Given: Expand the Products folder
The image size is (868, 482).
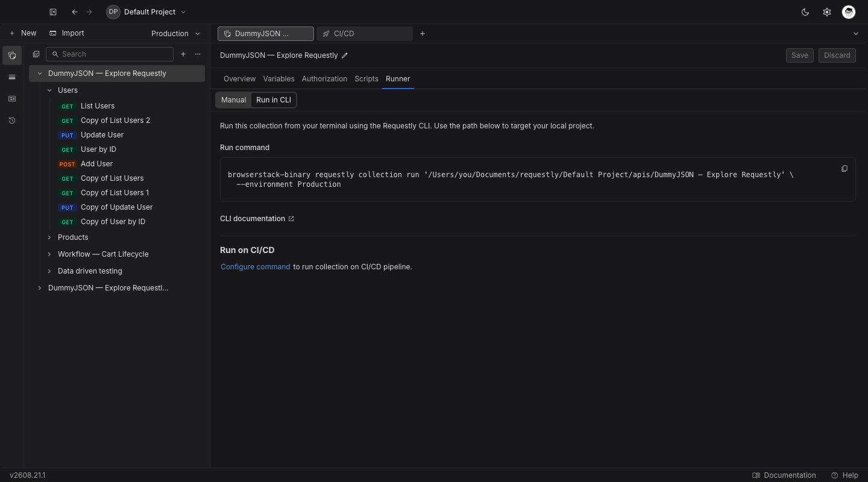Looking at the screenshot, I should (49, 237).
